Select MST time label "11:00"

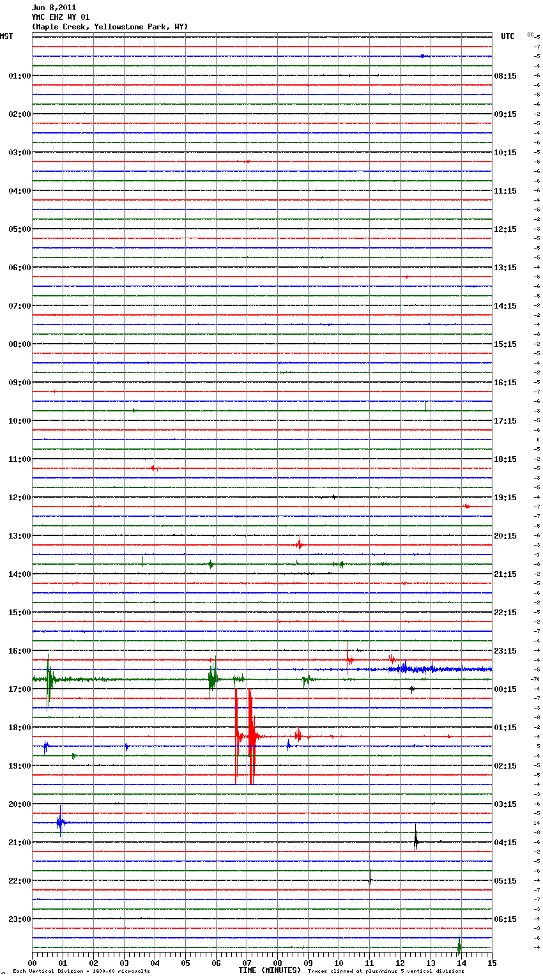pos(20,459)
